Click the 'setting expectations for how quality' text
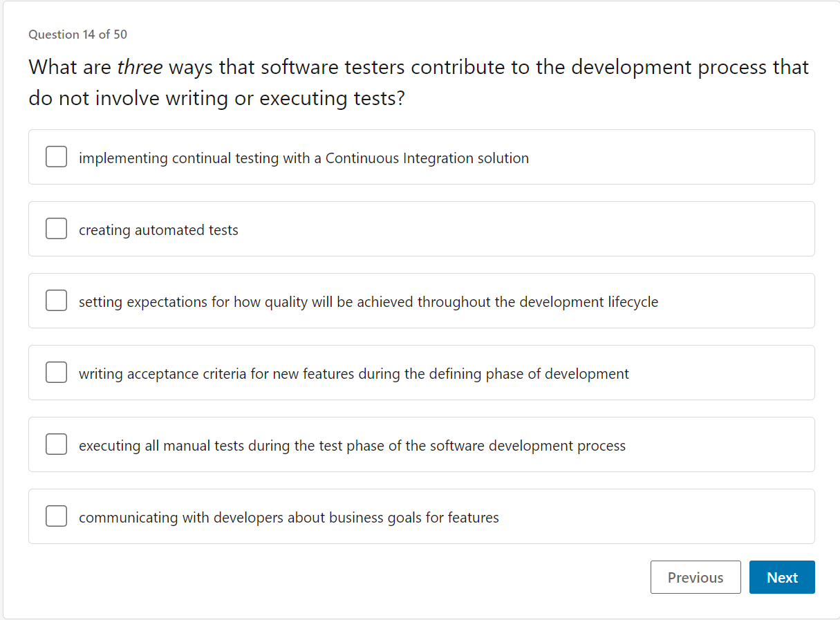This screenshot has height=620, width=840. coord(368,302)
